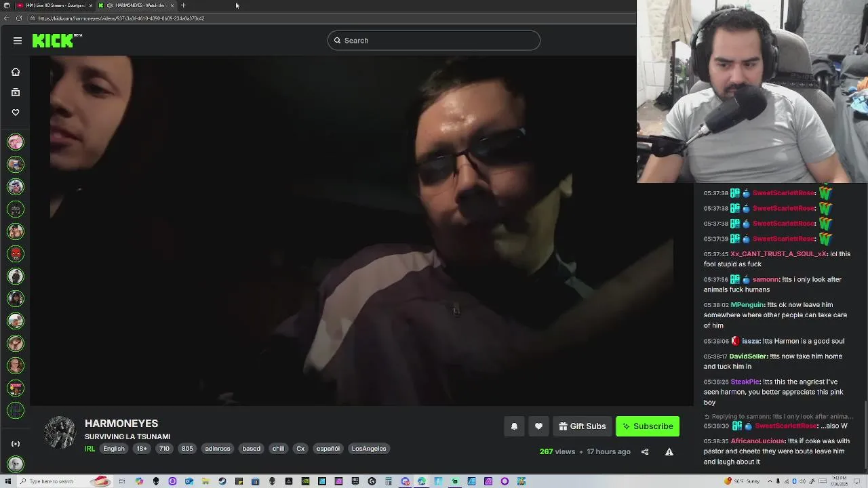Click the browser tab actions icon

click(x=7, y=5)
